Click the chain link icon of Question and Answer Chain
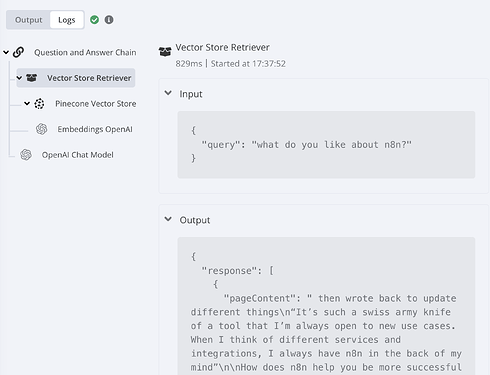Image resolution: width=490 pixels, height=375 pixels. coord(18,52)
